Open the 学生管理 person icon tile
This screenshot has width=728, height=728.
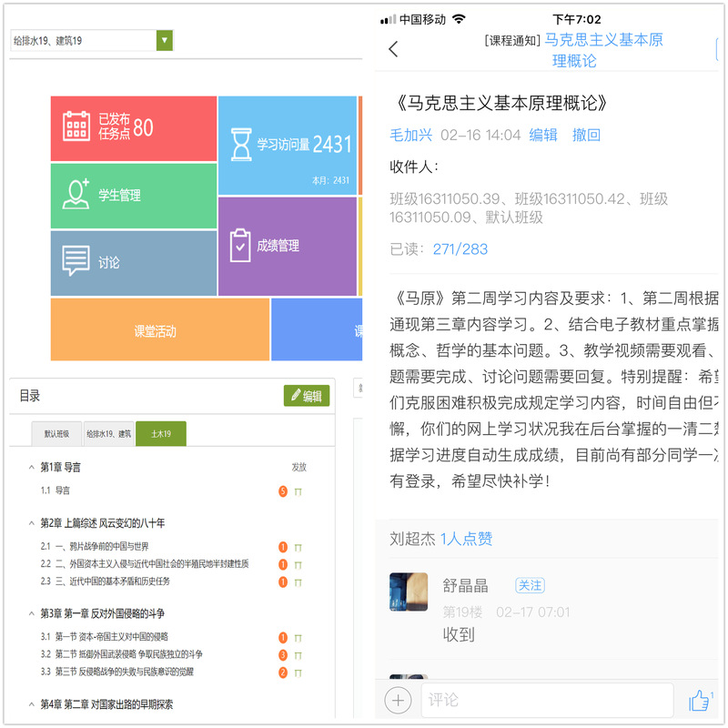[x=76, y=195]
